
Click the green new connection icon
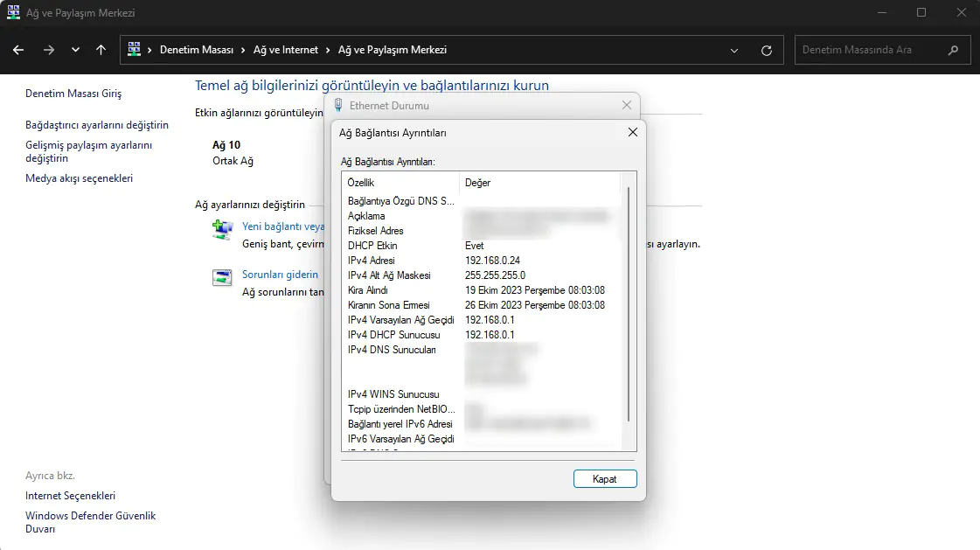point(221,229)
